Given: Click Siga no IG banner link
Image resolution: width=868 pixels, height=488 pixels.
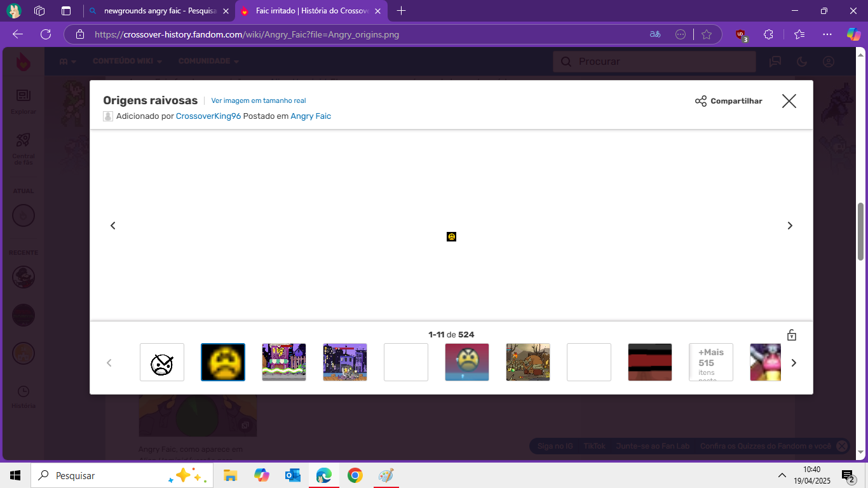Looking at the screenshot, I should [555, 446].
